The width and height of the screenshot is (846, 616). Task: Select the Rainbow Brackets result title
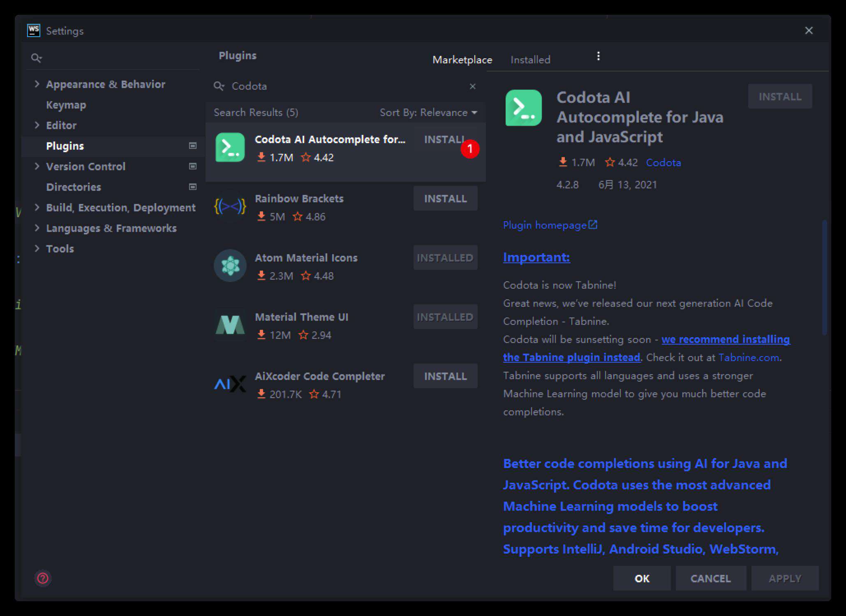(x=299, y=198)
